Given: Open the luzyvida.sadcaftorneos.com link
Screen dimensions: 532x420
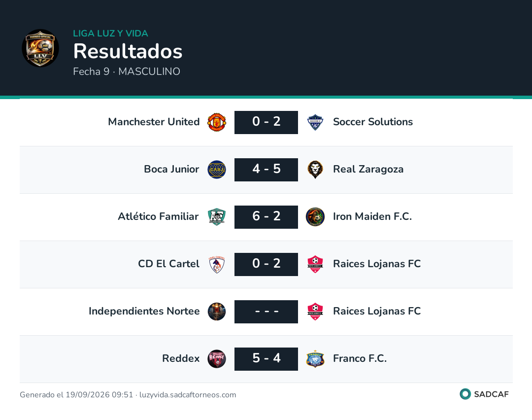Looking at the screenshot, I should (x=188, y=394).
